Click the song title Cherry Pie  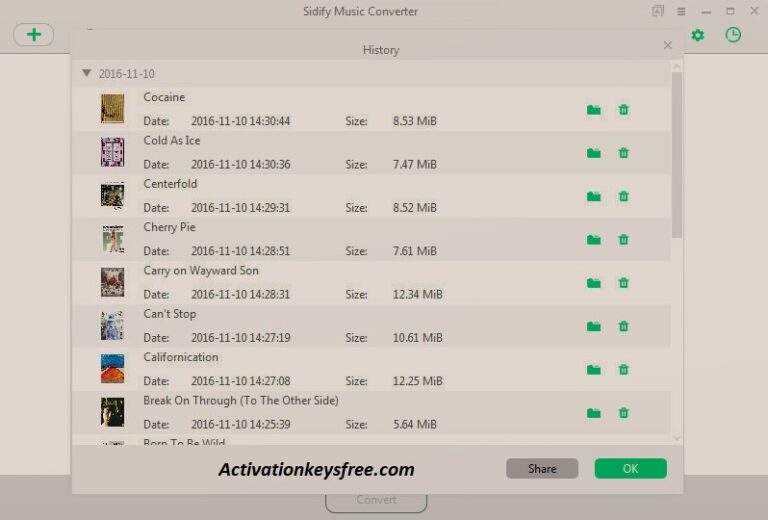(169, 227)
